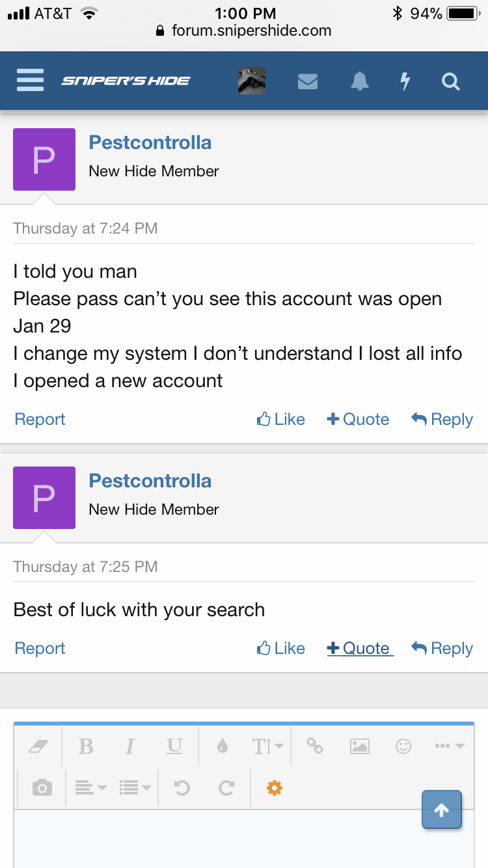The width and height of the screenshot is (488, 868).
Task: Pick text color with the droplet icon
Action: 223,746
